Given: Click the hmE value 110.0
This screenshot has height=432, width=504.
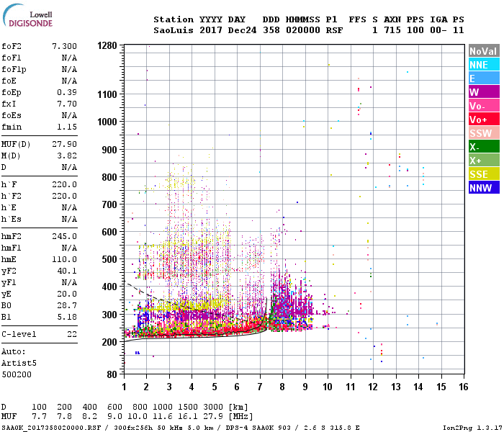Looking at the screenshot, I should point(65,260).
